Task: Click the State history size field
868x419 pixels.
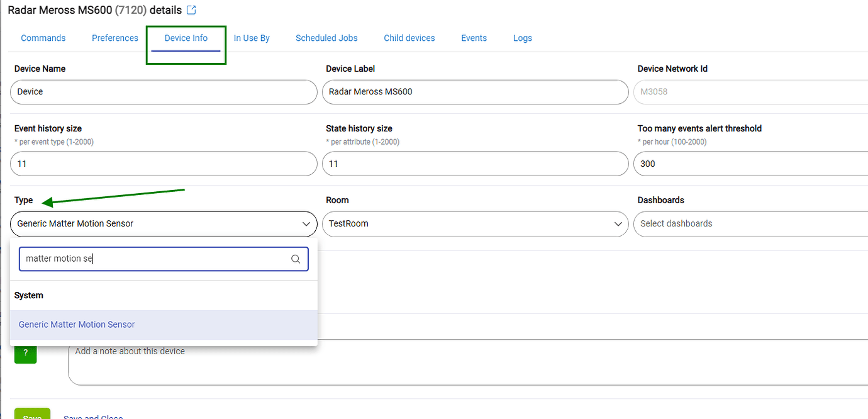Action: [475, 164]
